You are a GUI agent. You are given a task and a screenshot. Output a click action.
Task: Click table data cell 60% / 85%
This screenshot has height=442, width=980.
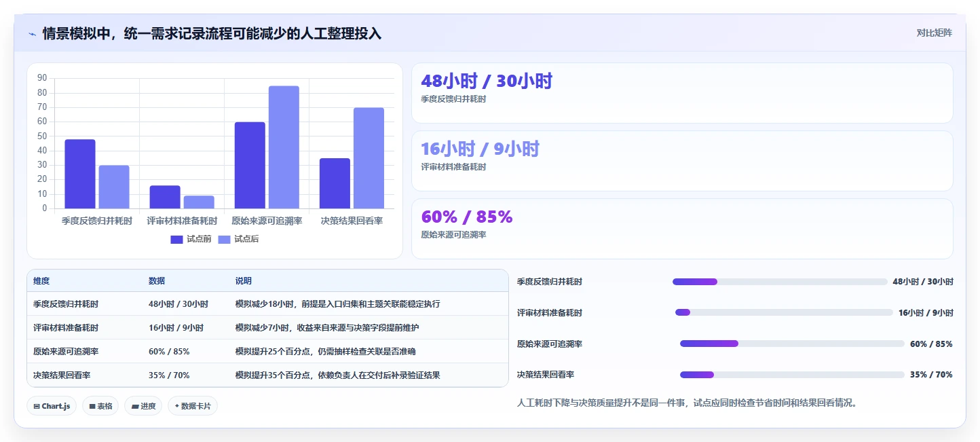coord(169,352)
